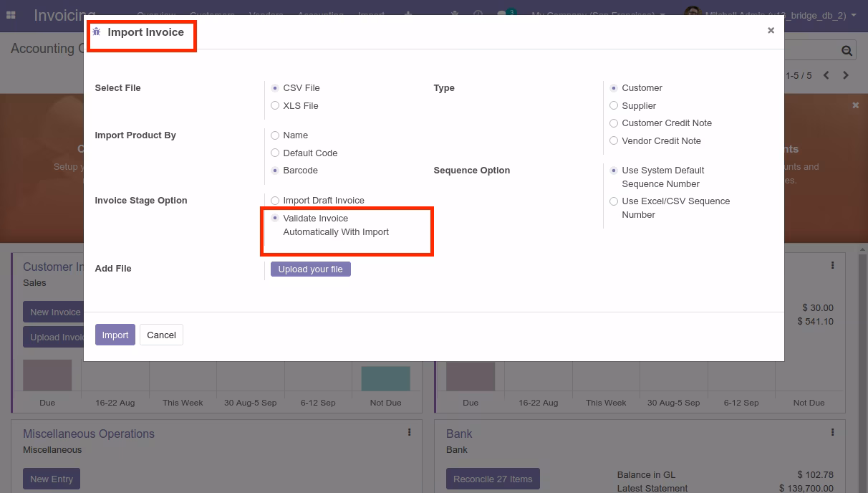Select CSV File option
This screenshot has height=493, width=868.
click(275, 88)
